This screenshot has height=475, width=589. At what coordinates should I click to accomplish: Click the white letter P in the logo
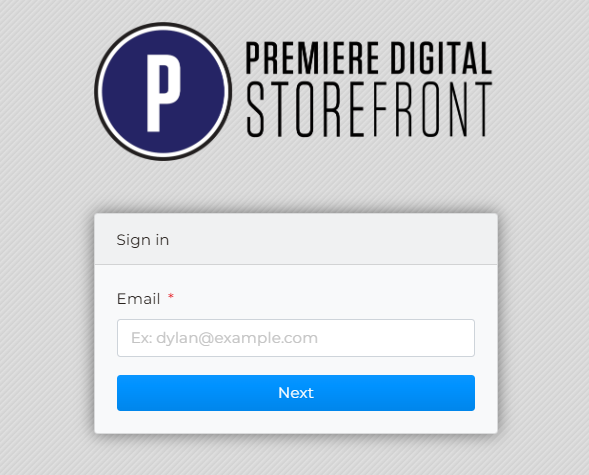(163, 93)
